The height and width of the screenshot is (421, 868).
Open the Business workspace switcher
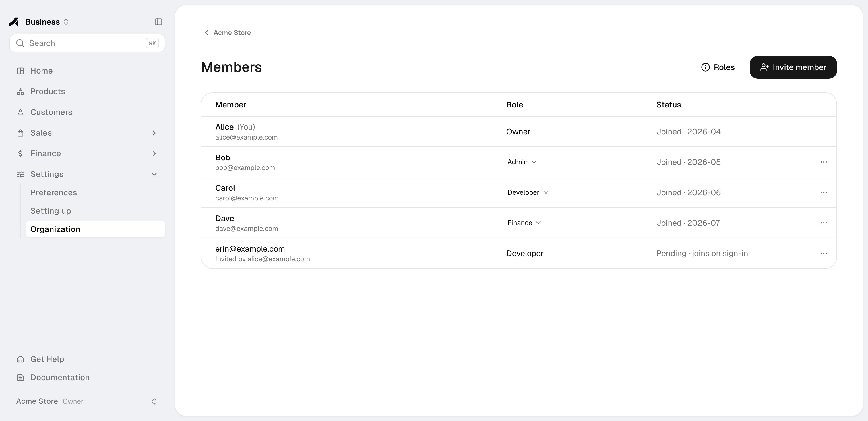tap(47, 22)
